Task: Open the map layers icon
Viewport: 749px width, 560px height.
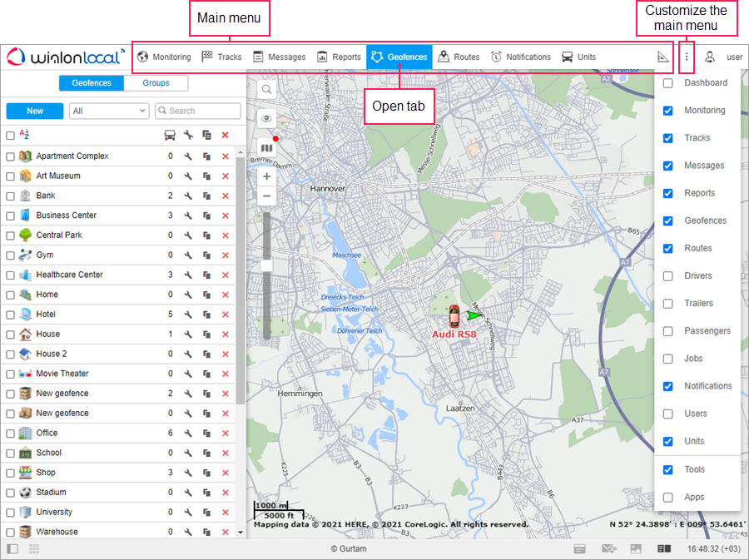Action: 267,147
